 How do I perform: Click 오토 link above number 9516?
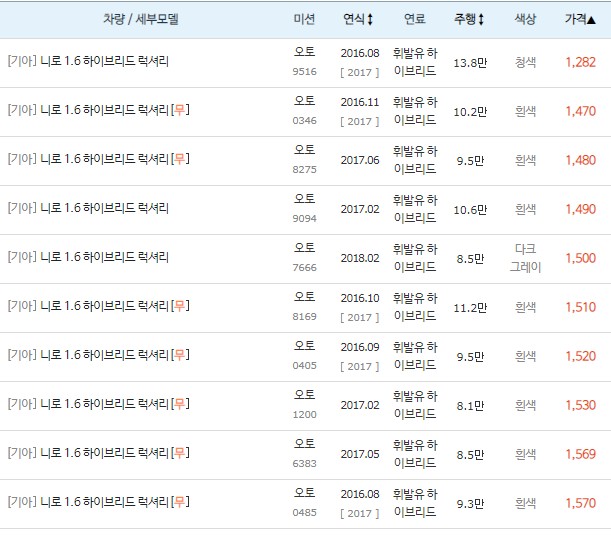tap(304, 51)
